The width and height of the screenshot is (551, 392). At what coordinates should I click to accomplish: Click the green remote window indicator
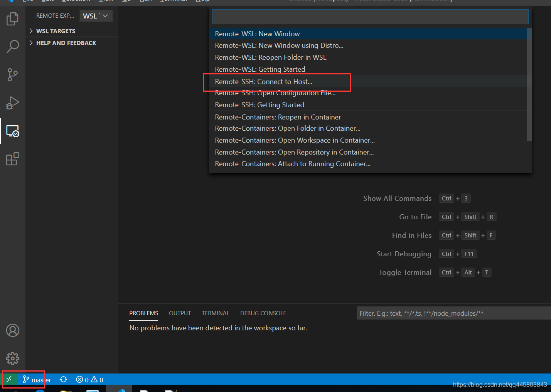coord(9,379)
